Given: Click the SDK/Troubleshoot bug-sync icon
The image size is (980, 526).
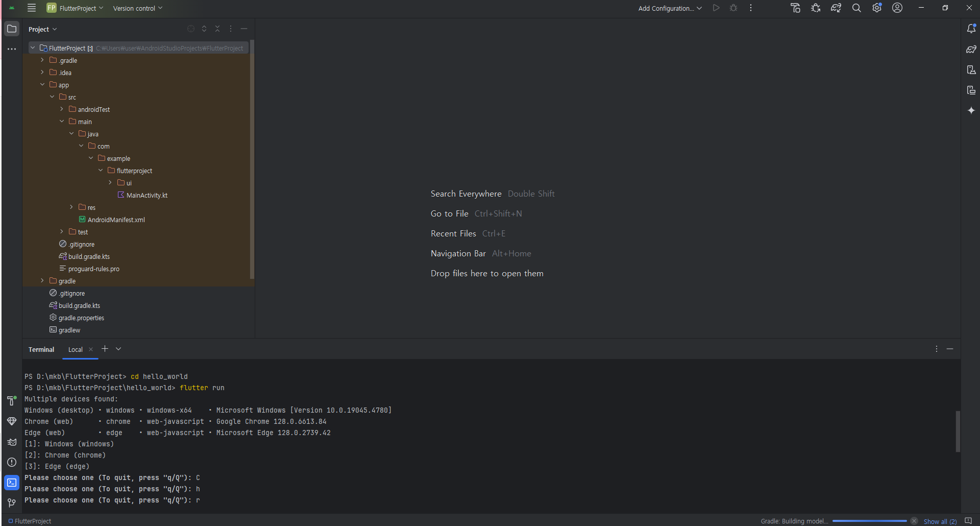Looking at the screenshot, I should coord(816,8).
